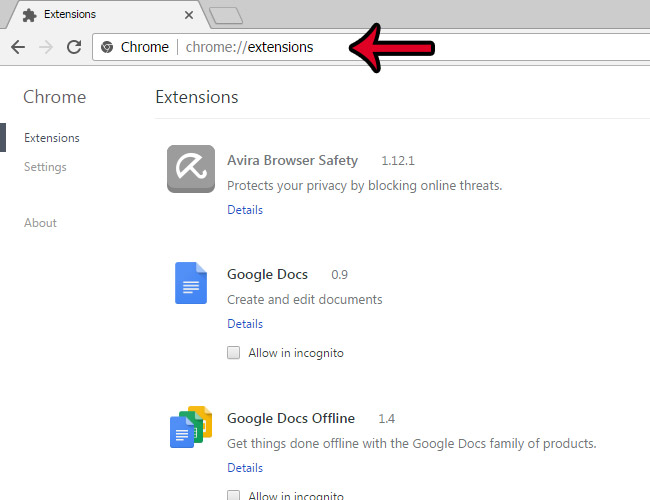Screen dimensions: 650x500
Task: Click the Avira Browser Safety umbrella icon
Action: click(x=191, y=169)
